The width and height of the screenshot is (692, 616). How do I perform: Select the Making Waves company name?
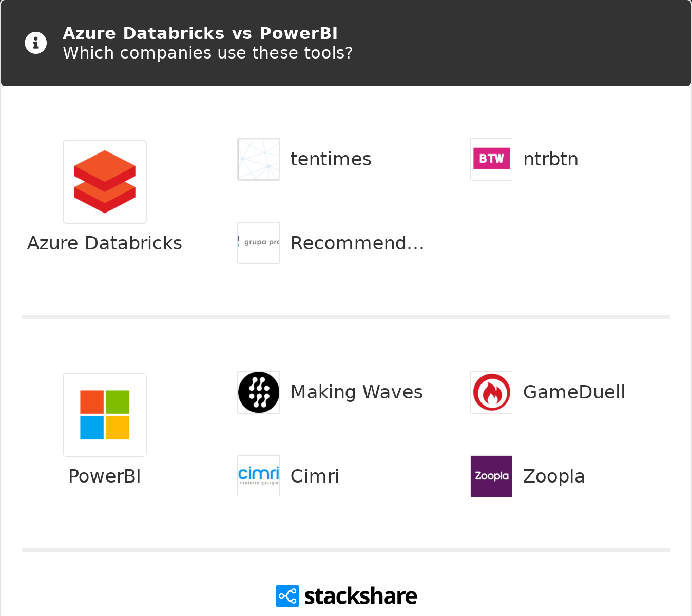click(x=356, y=392)
